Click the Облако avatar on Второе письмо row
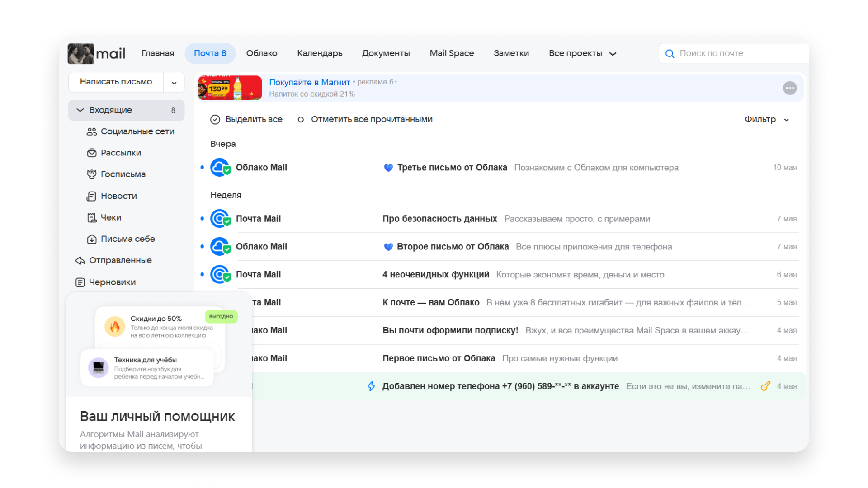The width and height of the screenshot is (868, 488). (x=221, y=247)
